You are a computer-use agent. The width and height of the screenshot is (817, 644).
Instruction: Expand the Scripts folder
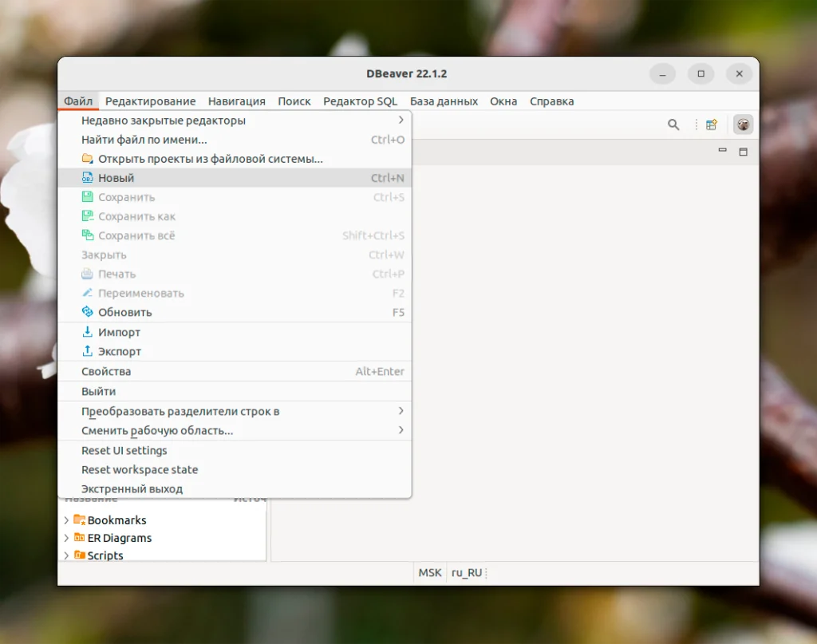coord(68,555)
